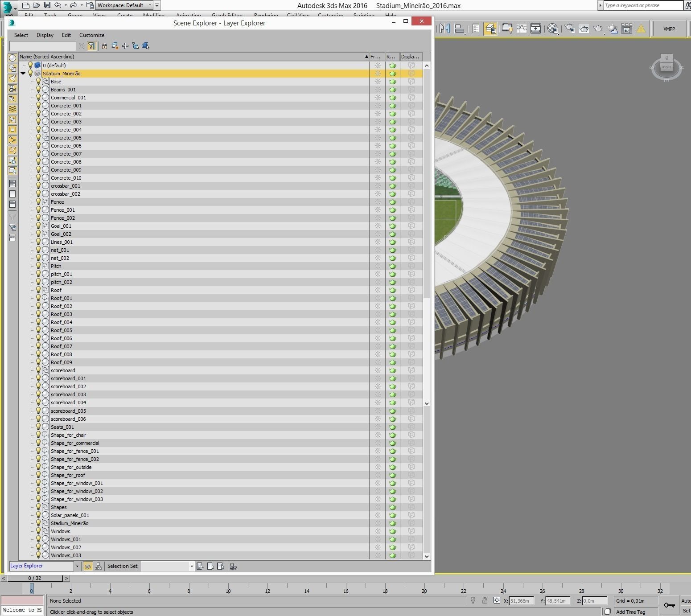Open the Select menu in Scene Explorer
691x616 pixels.
[21, 35]
